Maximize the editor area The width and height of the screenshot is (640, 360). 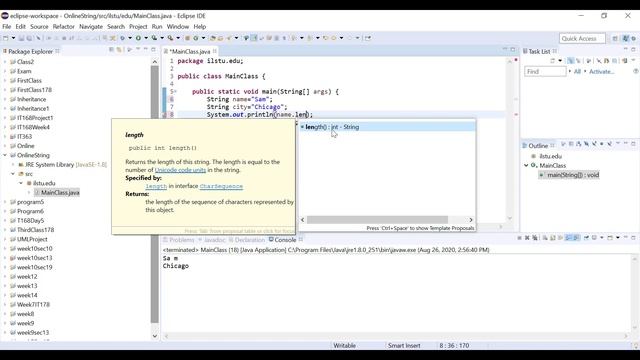pos(513,49)
